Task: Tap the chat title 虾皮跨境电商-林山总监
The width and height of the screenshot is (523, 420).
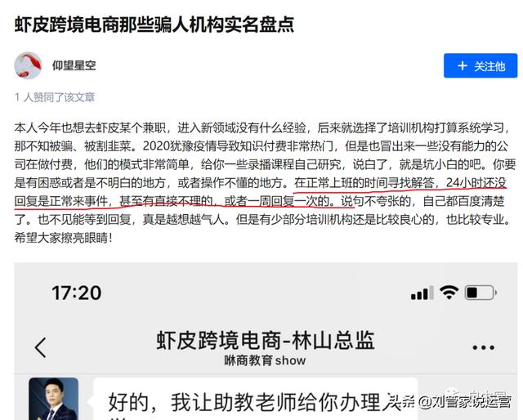Action: (x=266, y=341)
